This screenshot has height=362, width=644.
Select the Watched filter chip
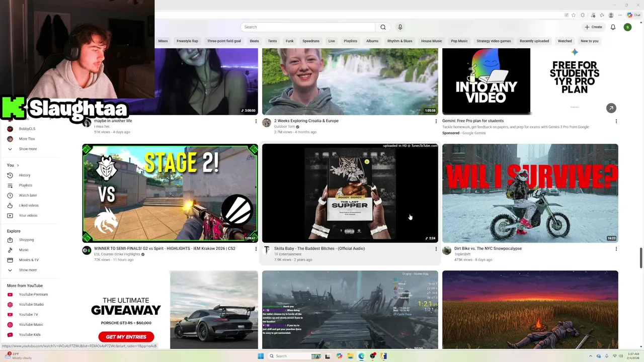pyautogui.click(x=565, y=41)
